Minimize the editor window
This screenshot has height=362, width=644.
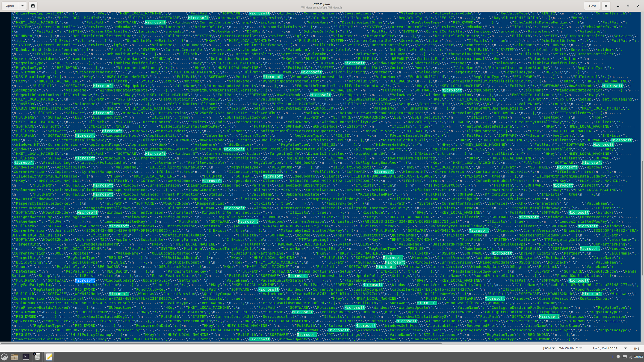click(x=618, y=6)
